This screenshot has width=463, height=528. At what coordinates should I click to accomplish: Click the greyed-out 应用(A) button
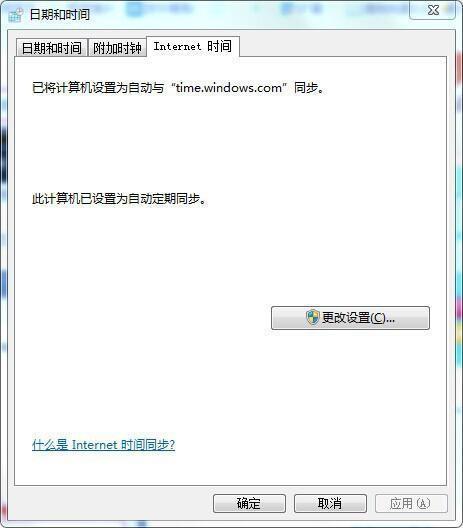411,503
